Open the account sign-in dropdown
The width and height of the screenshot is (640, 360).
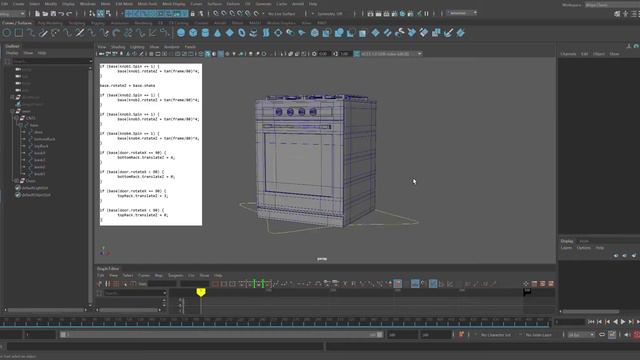[462, 13]
